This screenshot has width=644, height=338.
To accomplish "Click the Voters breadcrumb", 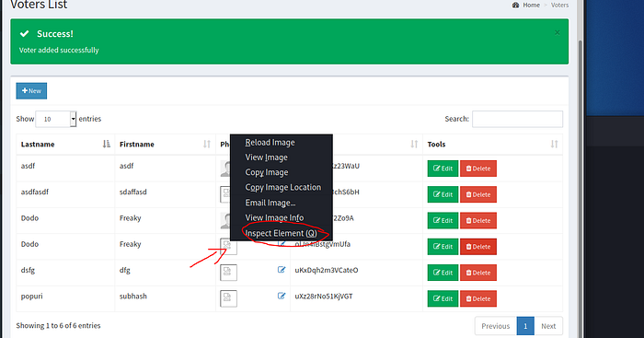I will point(559,5).
